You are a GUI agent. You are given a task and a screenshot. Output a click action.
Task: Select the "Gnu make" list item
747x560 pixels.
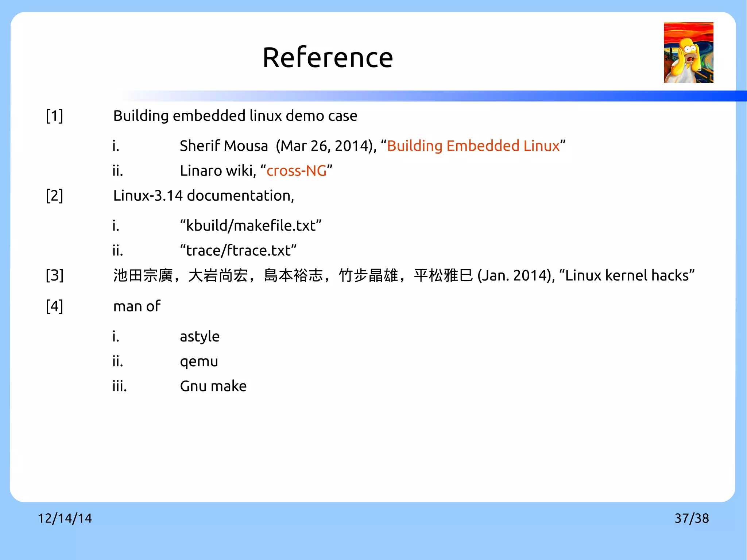(x=213, y=386)
